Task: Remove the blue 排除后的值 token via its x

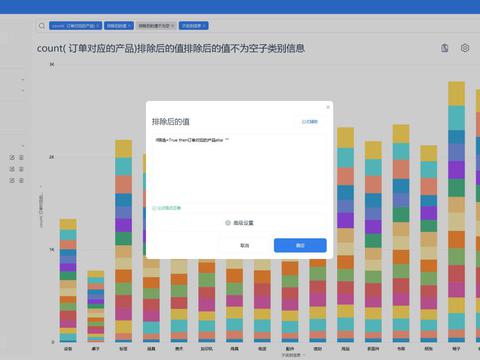Action: point(130,26)
